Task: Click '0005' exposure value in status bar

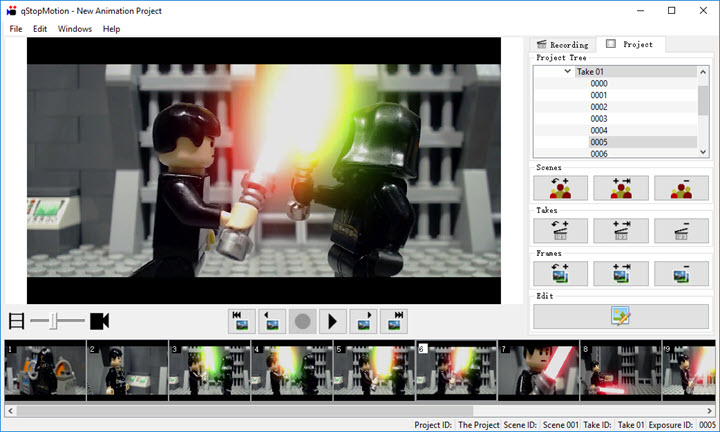Action: (x=707, y=425)
